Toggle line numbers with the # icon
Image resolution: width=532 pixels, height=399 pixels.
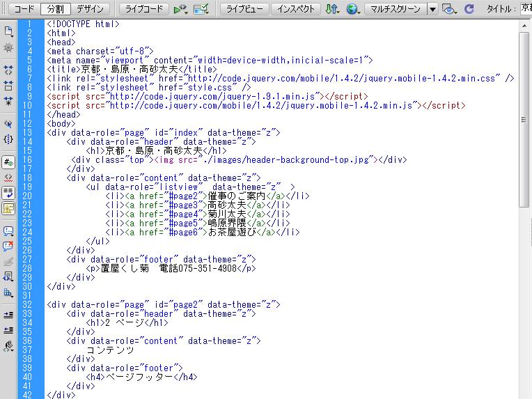click(8, 162)
